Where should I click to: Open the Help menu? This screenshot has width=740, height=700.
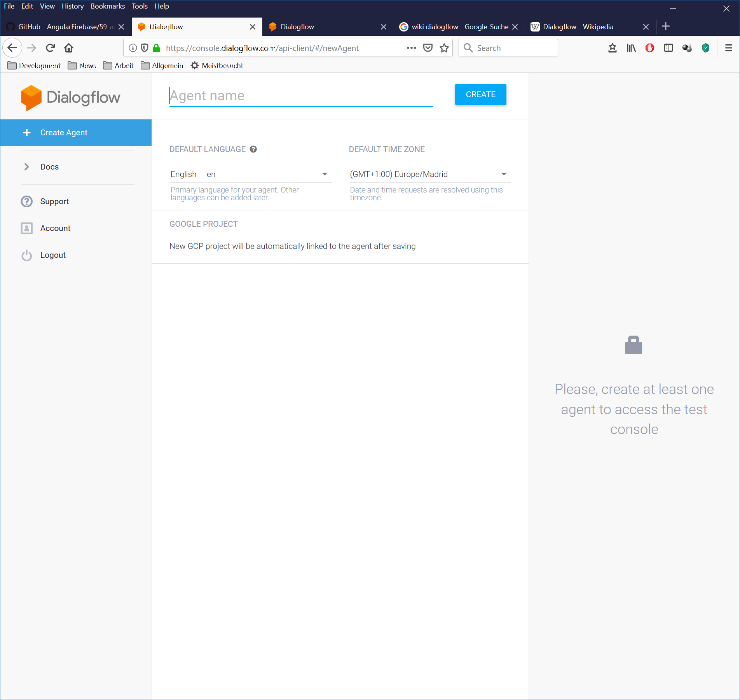coord(162,6)
